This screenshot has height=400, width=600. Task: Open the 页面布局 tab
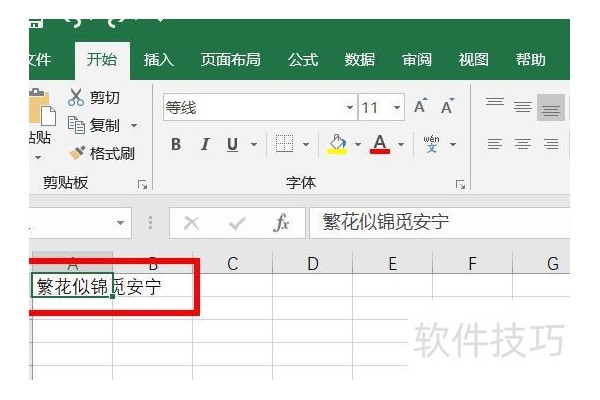click(x=231, y=60)
